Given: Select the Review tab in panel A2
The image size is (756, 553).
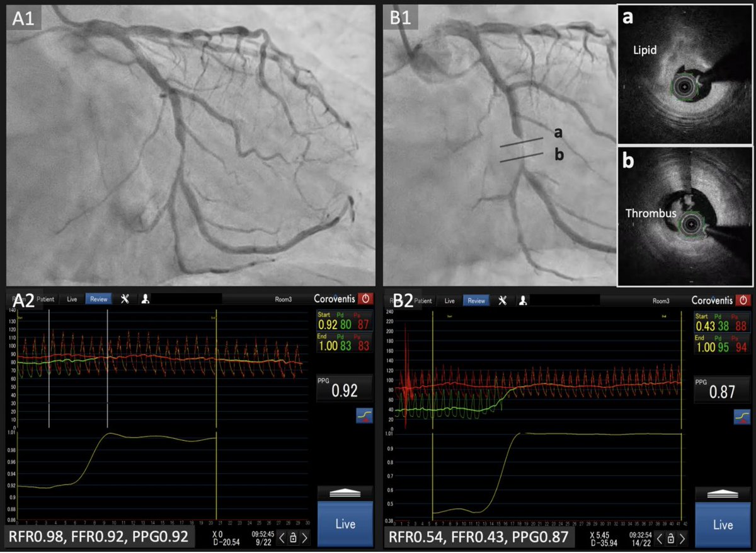Looking at the screenshot, I should (98, 300).
